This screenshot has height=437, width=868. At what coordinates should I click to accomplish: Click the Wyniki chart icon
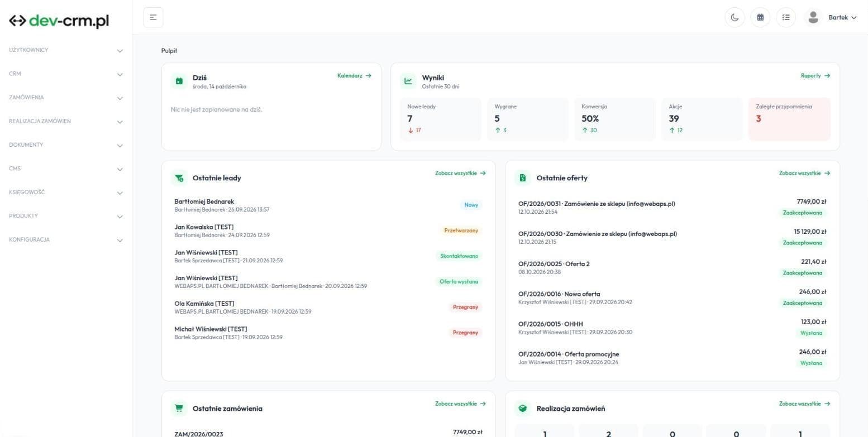408,81
